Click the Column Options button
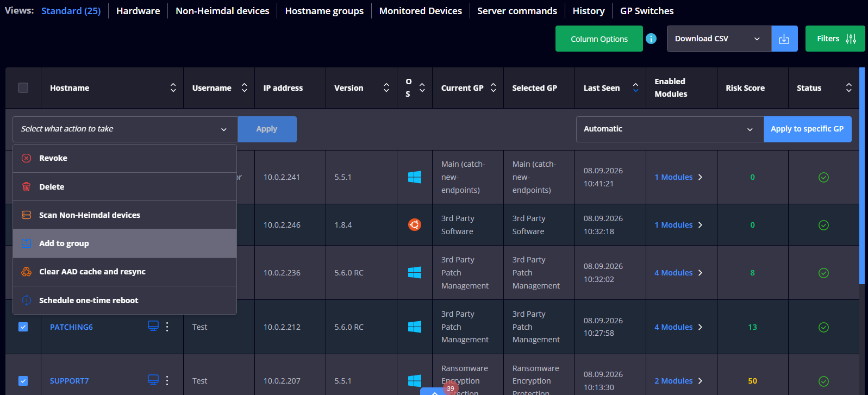This screenshot has height=395, width=868. click(x=599, y=39)
